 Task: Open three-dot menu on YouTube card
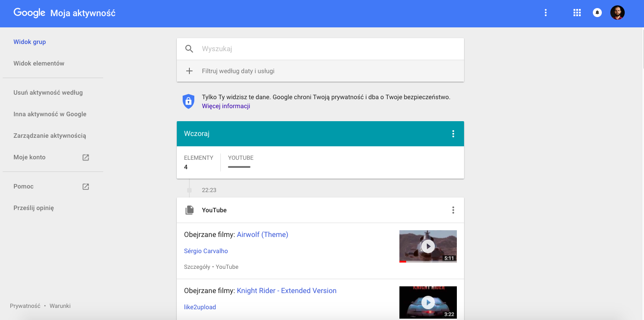click(x=453, y=210)
